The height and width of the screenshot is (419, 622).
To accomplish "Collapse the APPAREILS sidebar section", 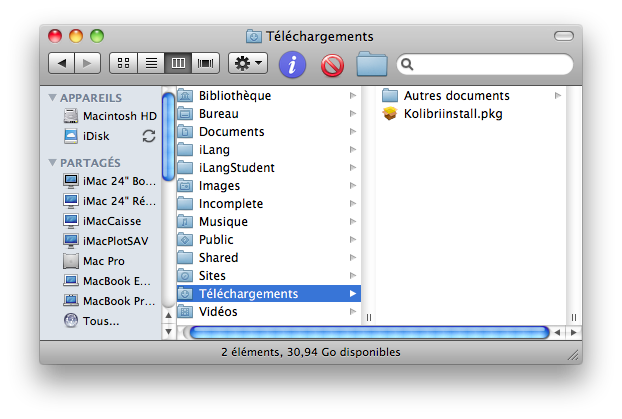I will click(52, 97).
